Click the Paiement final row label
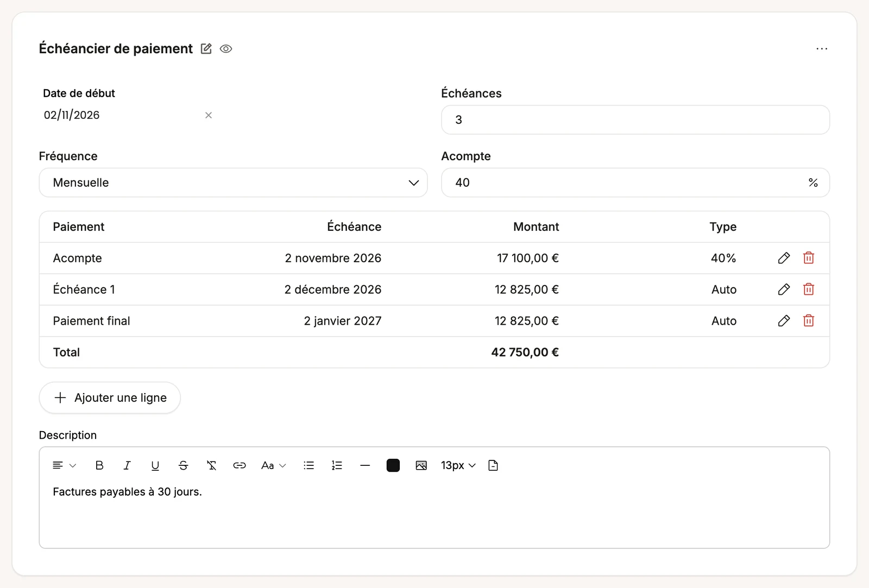Screen dimensions: 869x588 click(x=91, y=321)
